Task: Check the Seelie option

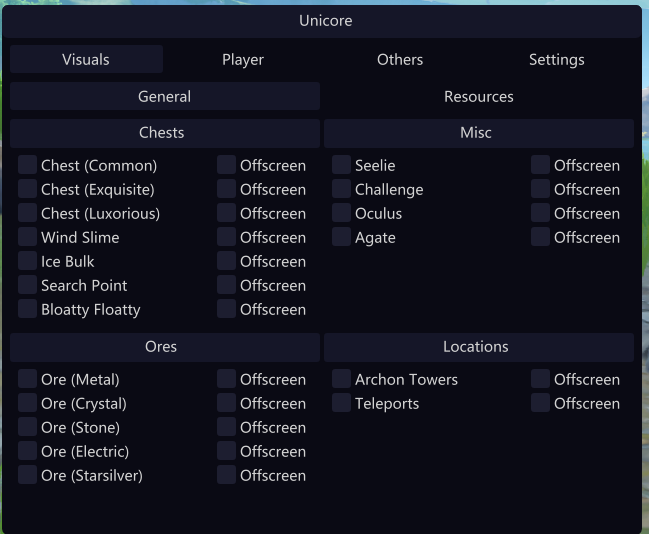Action: (x=341, y=165)
